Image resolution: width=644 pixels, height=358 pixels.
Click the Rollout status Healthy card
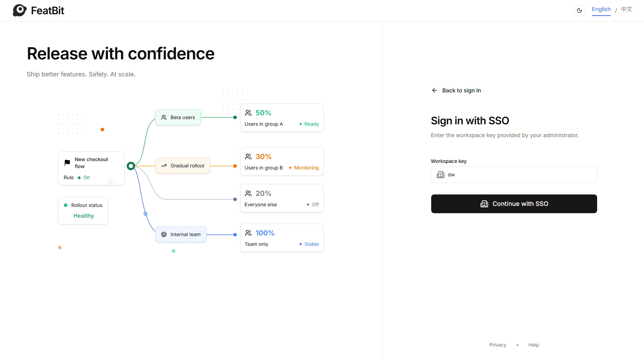[83, 211]
